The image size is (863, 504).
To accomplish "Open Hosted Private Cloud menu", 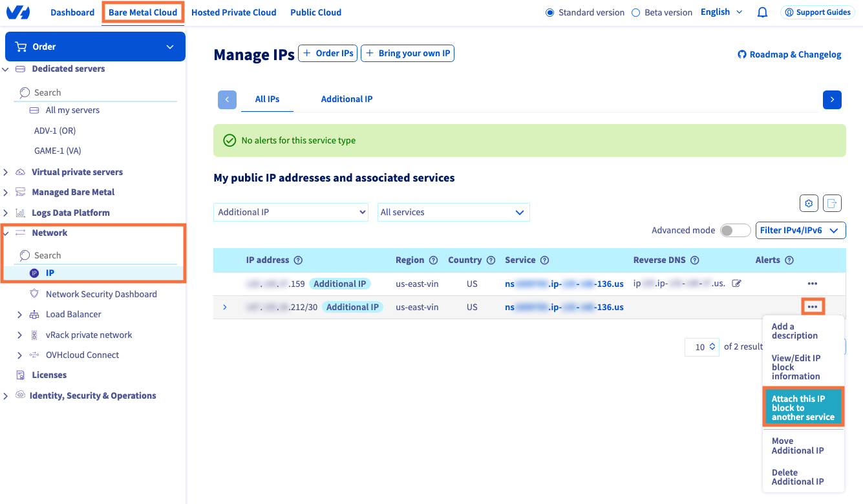I will [234, 12].
